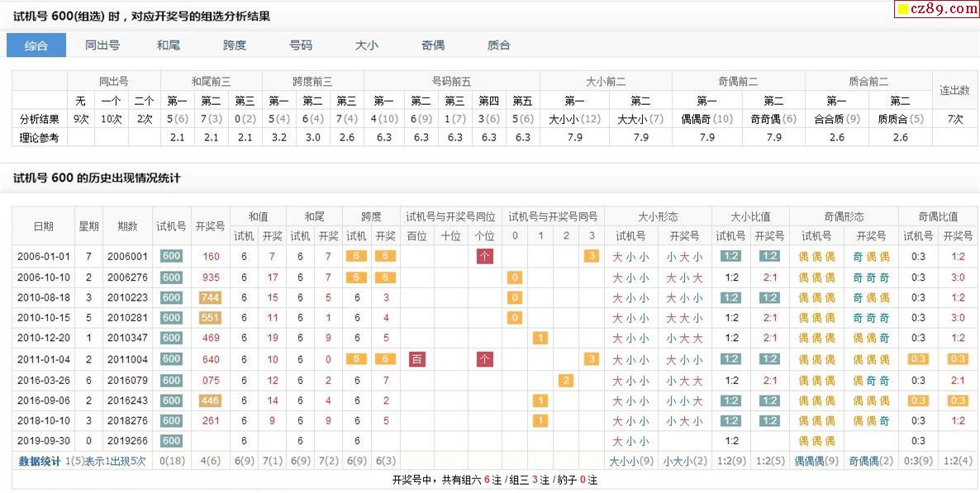Click the 偶偶奇(10) result cell
Image resolution: width=980 pixels, height=493 pixels.
[706, 120]
